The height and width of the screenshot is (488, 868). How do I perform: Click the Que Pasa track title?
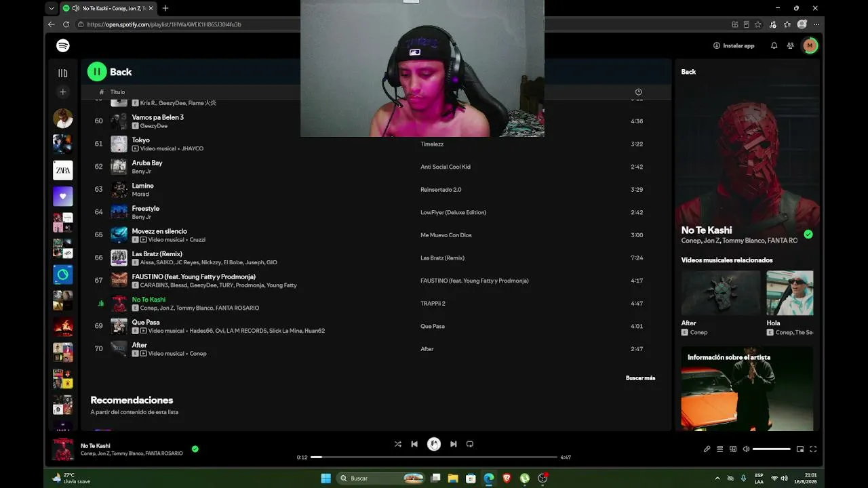coord(146,323)
